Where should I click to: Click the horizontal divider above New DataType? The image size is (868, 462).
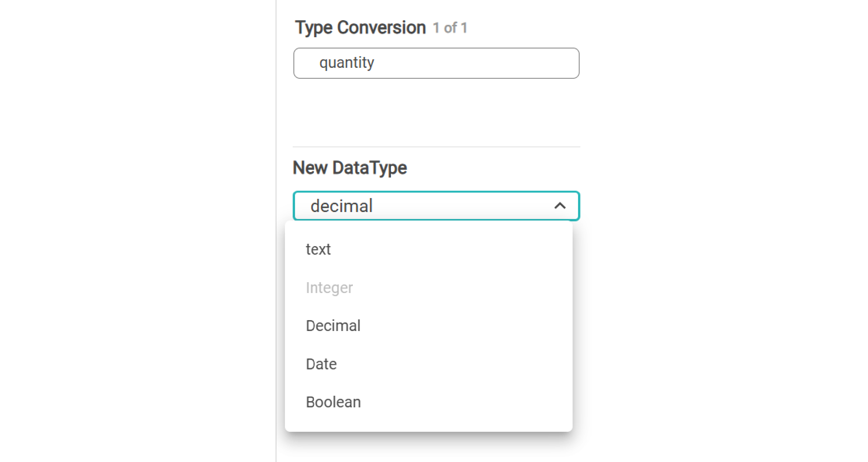[436, 147]
